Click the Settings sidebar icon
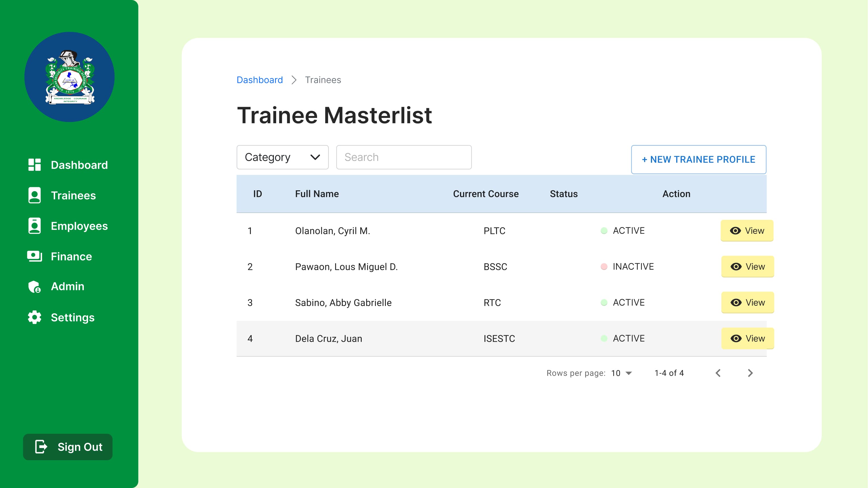This screenshot has width=868, height=488. (x=35, y=316)
